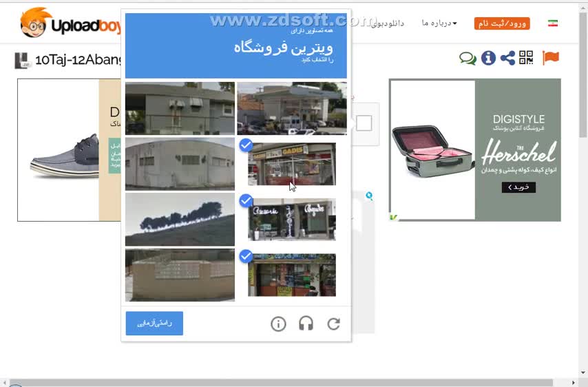Reload captcha with the refresh icon
Image resolution: width=588 pixels, height=387 pixels.
tap(333, 324)
